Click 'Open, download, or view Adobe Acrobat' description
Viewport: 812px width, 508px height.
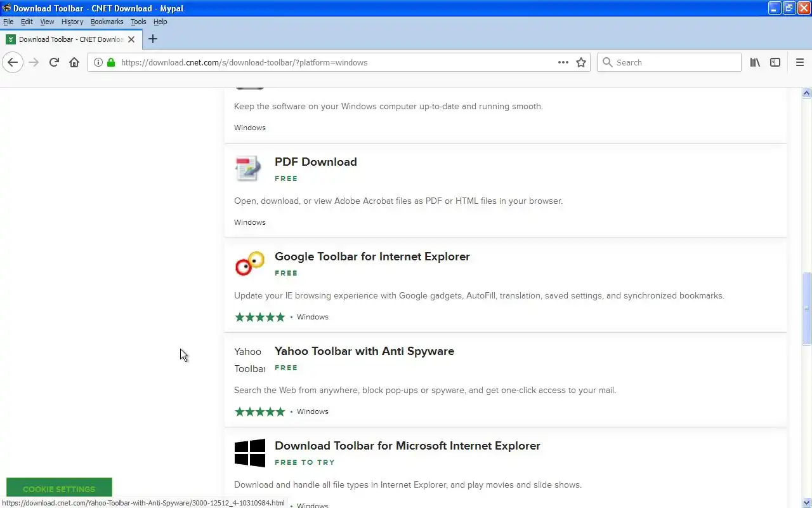click(x=398, y=201)
